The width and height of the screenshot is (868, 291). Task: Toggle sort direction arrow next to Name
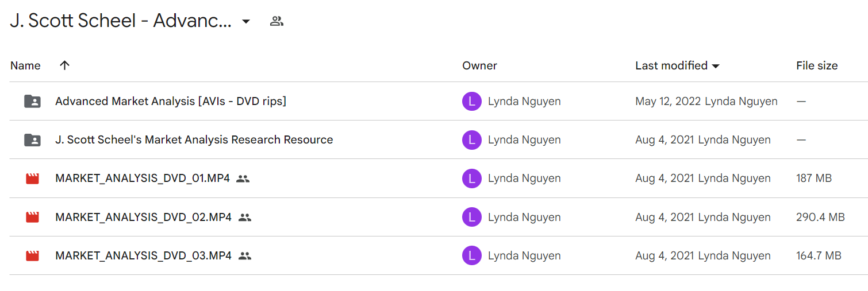[x=64, y=65]
